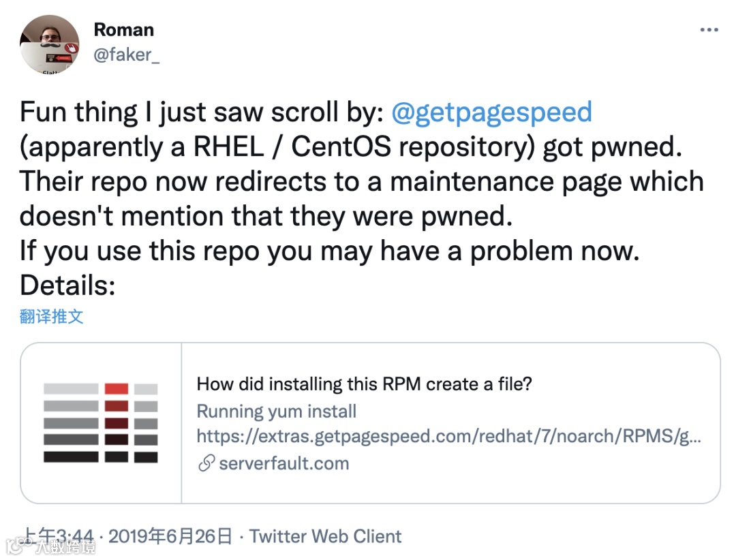Click the If you use this repo sentence
This screenshot has height=560, width=736.
click(330, 251)
